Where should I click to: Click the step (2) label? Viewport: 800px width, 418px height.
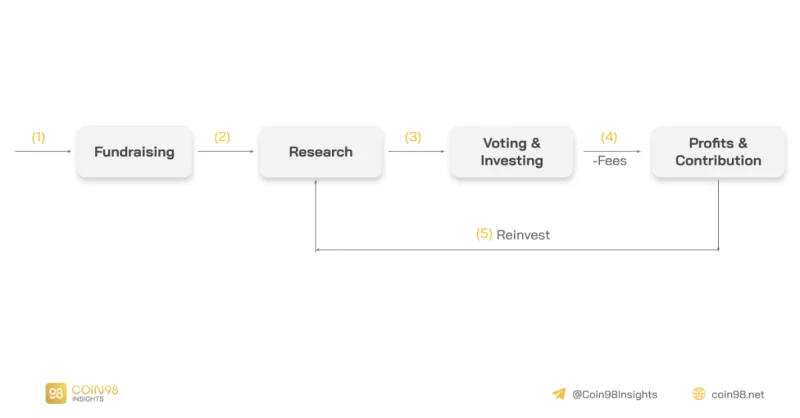[222, 137]
